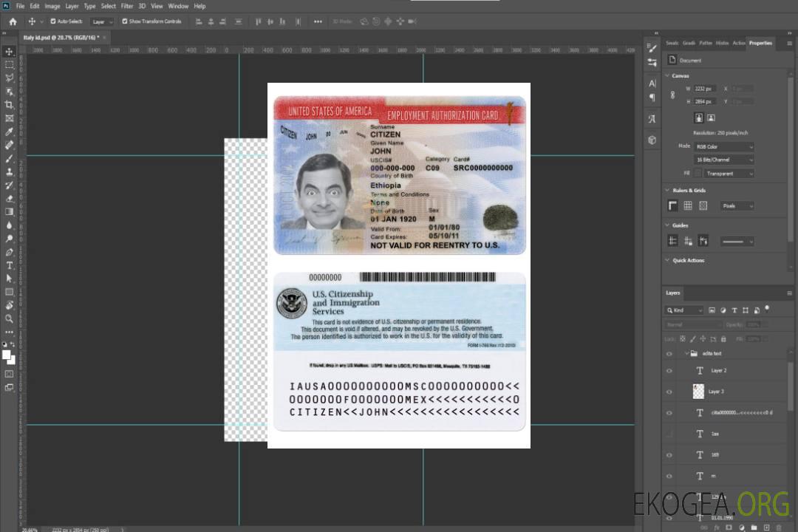Select the Frame tool

(9, 118)
